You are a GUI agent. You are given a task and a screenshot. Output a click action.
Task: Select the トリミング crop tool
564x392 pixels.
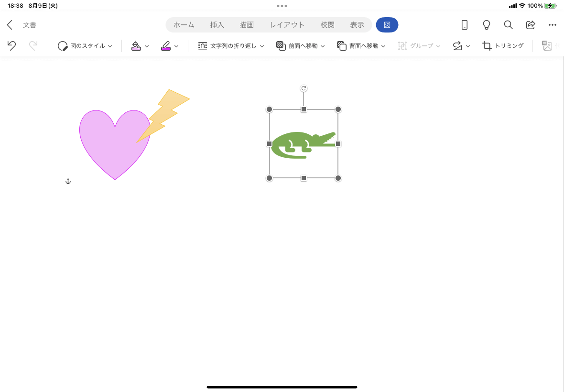pyautogui.click(x=503, y=46)
